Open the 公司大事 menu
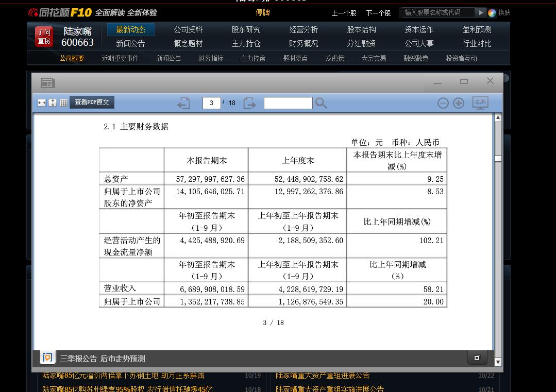This screenshot has height=392, width=556. (x=419, y=44)
